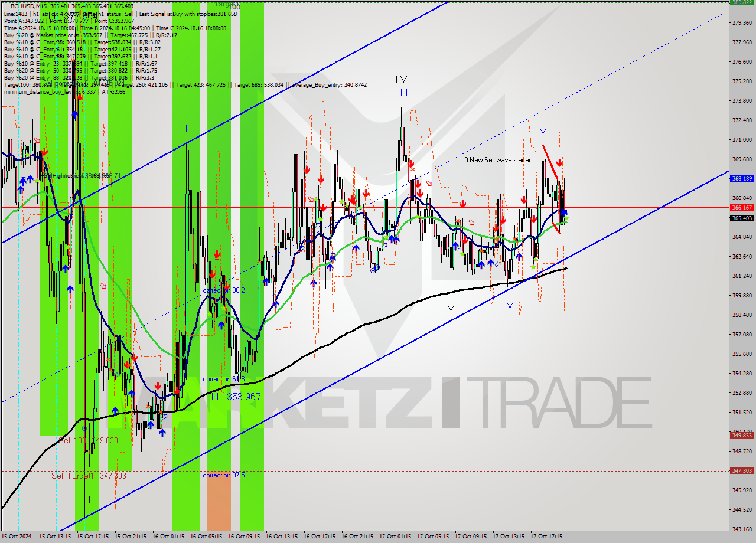This screenshot has height=543, width=756.
Task: Click the '16 Oct 17:15' time label
Action: coord(320,537)
